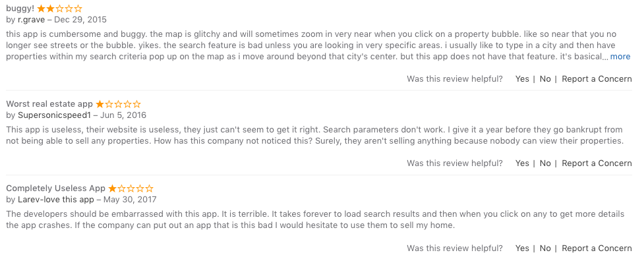Image resolution: width=644 pixels, height=259 pixels.
Task: Click No for Supersonicspeed1's review
Action: pos(545,163)
